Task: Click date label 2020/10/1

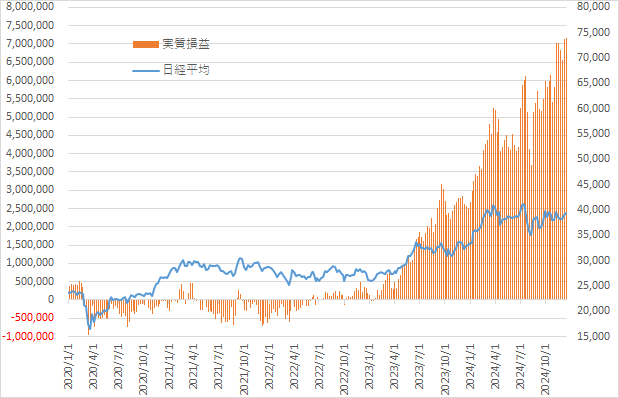Action: click(143, 369)
